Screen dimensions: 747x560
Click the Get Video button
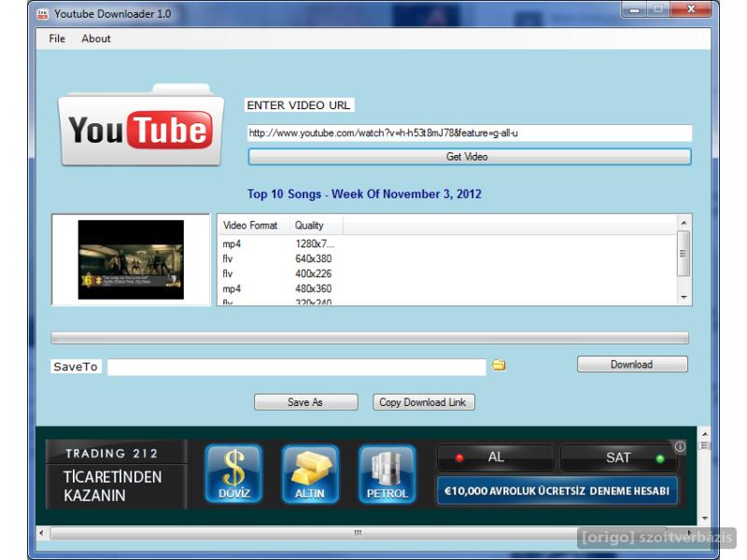[x=470, y=157]
